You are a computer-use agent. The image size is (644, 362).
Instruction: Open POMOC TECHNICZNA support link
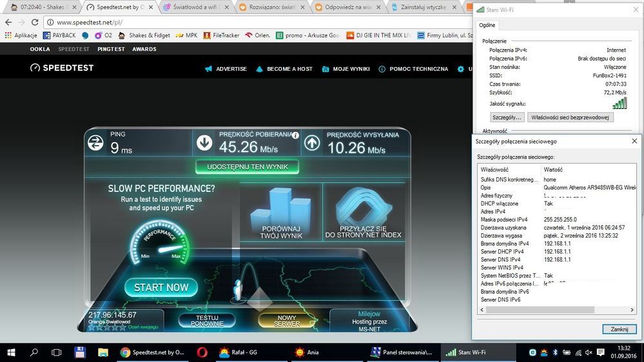(x=413, y=69)
